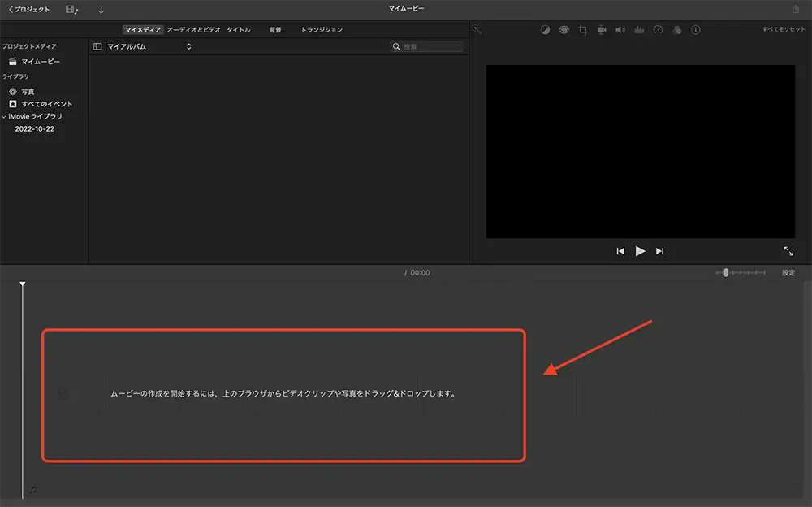Click the music note icon in timeline
This screenshot has height=507, width=812.
point(33,489)
